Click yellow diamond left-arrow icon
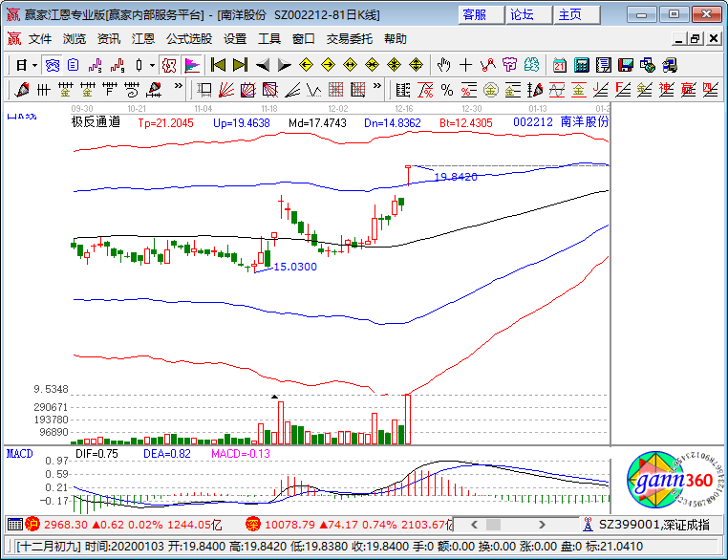 [x=306, y=65]
